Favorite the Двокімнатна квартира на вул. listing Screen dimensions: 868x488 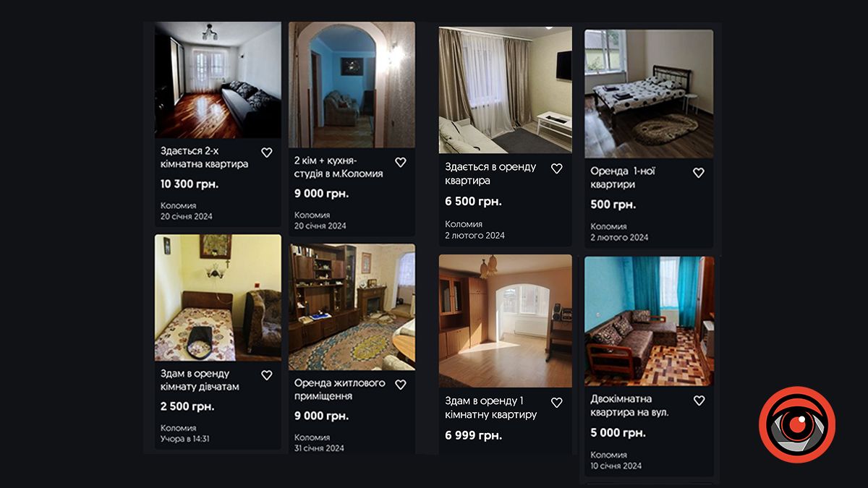(699, 401)
